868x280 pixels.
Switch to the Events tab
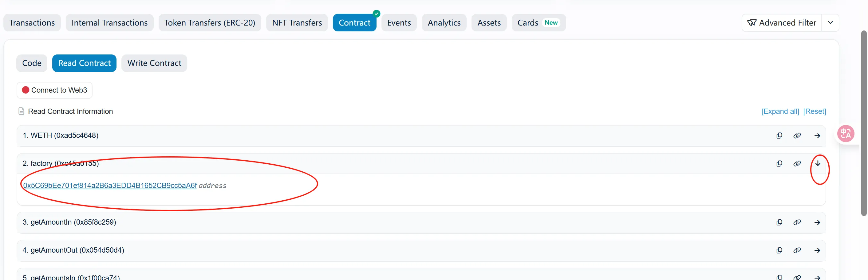pyautogui.click(x=399, y=22)
